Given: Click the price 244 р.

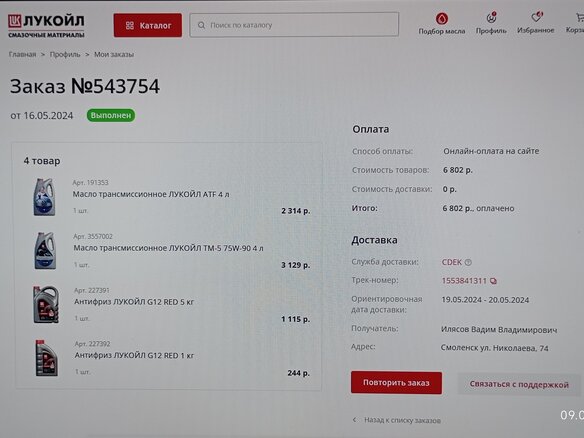Looking at the screenshot, I should 299,373.
